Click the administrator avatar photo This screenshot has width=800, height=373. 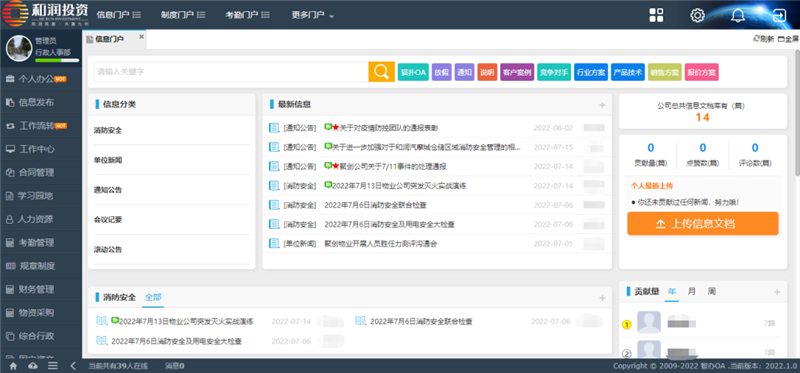coord(19,48)
